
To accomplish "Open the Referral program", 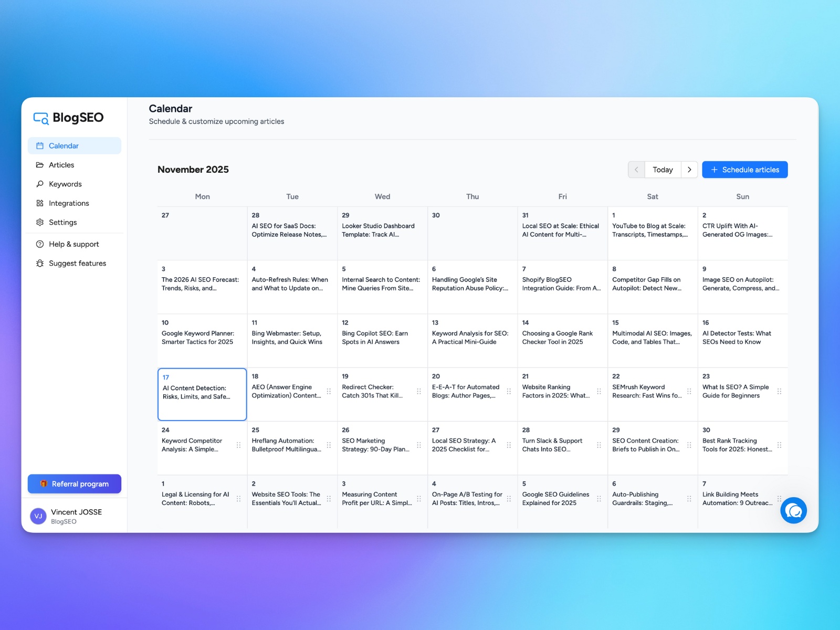I will [x=74, y=484].
